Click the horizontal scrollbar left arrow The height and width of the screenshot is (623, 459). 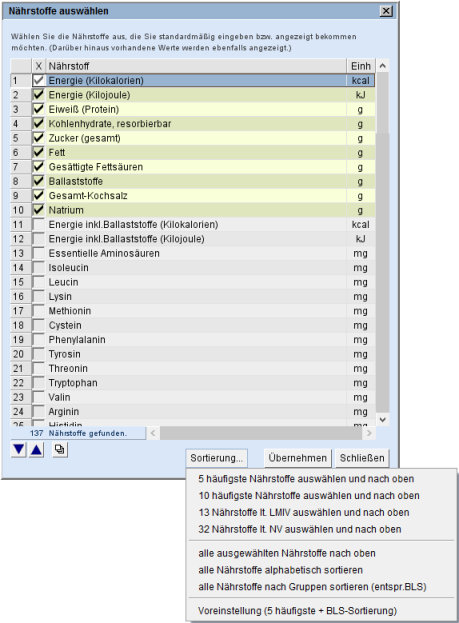[x=153, y=433]
